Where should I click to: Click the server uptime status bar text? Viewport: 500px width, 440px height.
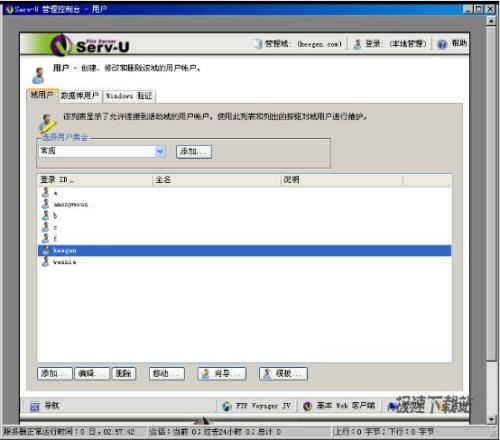(x=69, y=432)
